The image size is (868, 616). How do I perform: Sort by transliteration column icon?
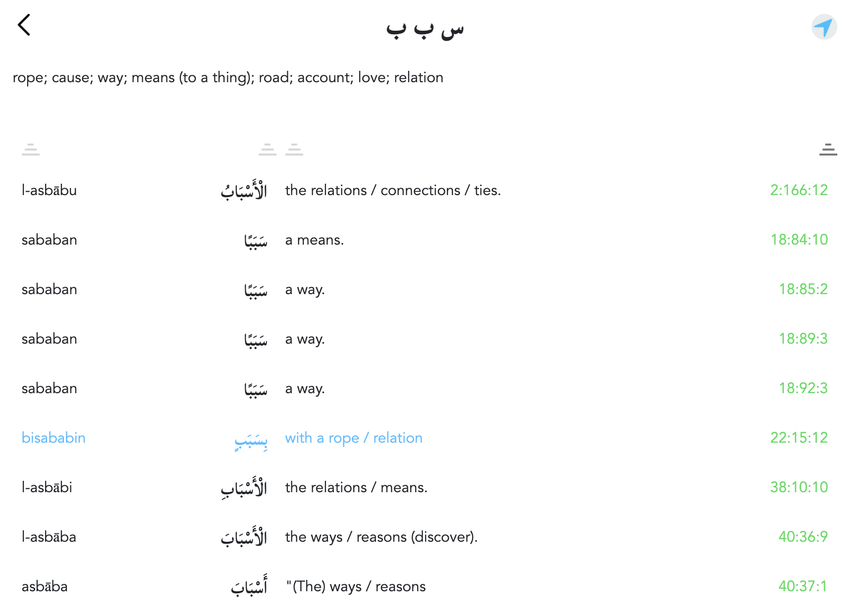pyautogui.click(x=31, y=149)
